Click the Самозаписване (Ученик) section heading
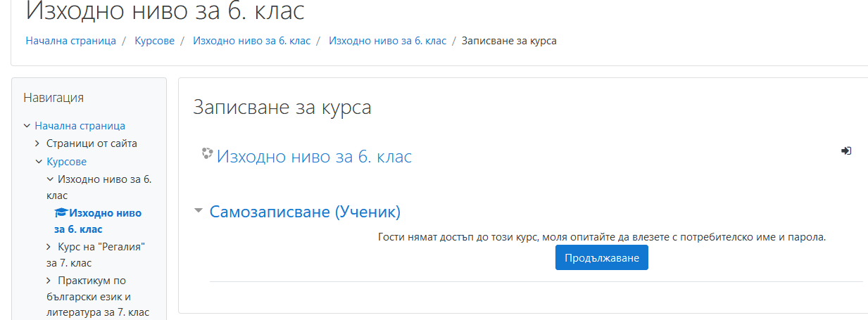 click(305, 212)
